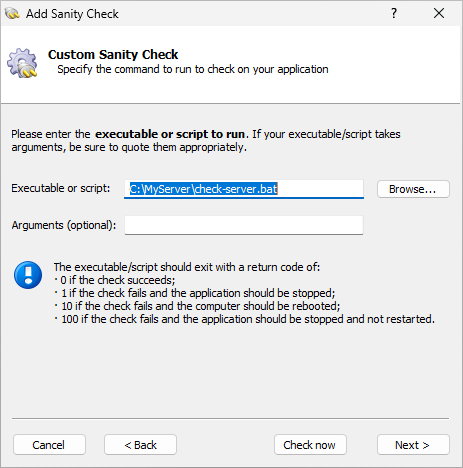Click the return code 10 reboot line
Viewport: 463px width, 468px height.
click(198, 306)
